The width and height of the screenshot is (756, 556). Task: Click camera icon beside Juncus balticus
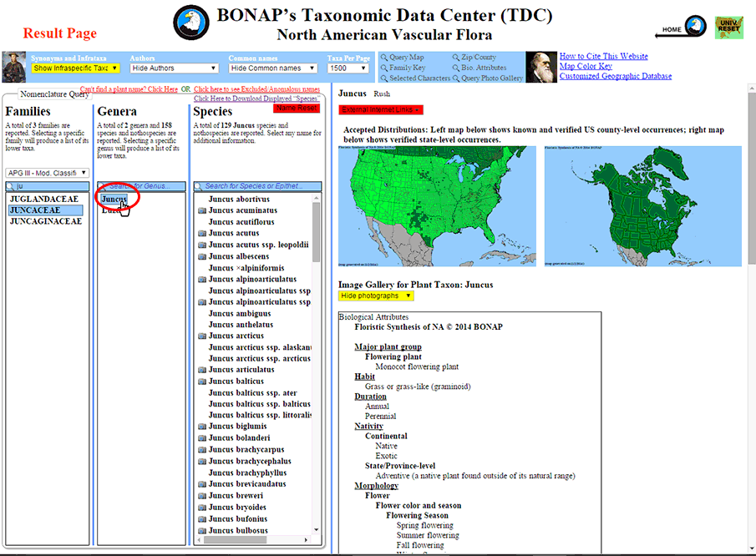202,382
